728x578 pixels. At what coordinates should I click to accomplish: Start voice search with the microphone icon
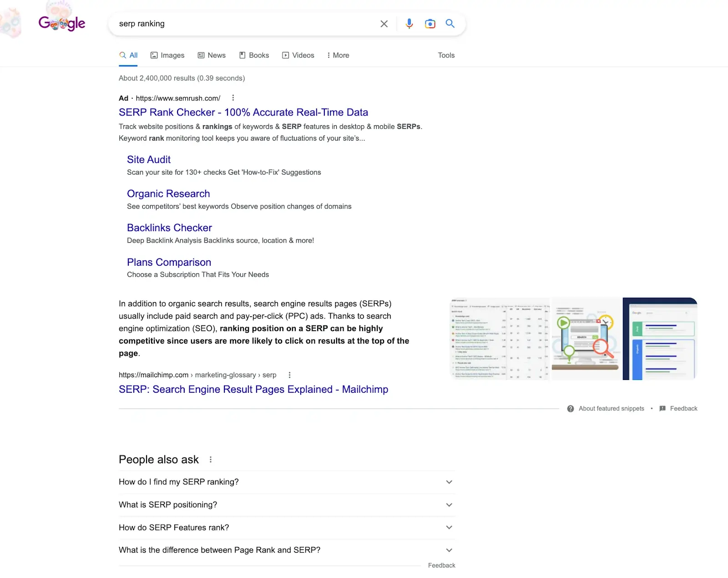(x=409, y=24)
